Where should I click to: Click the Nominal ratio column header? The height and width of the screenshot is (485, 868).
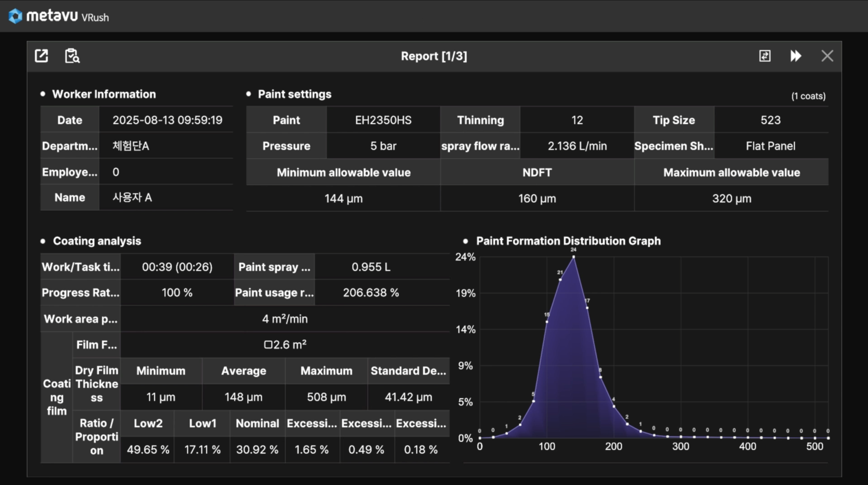257,423
